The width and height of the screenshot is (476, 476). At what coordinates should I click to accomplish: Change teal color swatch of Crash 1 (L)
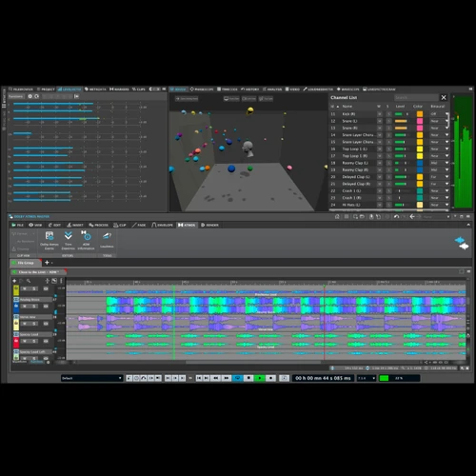pos(420,190)
